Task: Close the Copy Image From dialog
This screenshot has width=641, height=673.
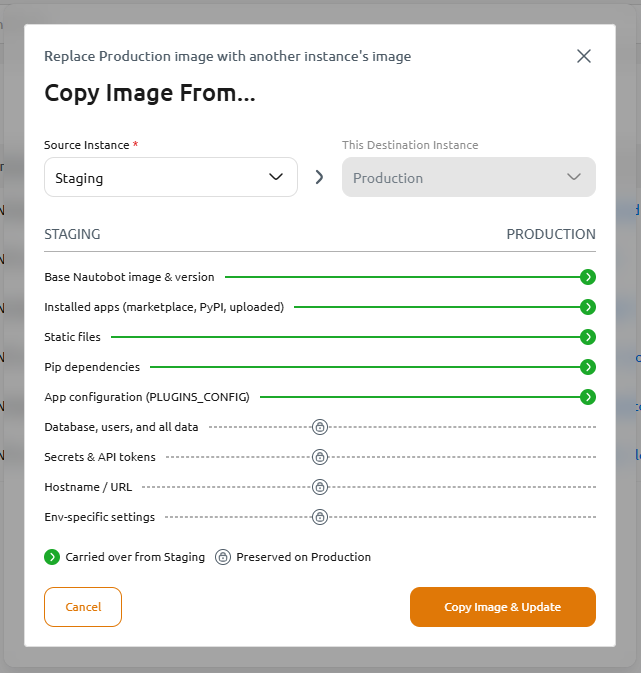Action: coord(583,56)
